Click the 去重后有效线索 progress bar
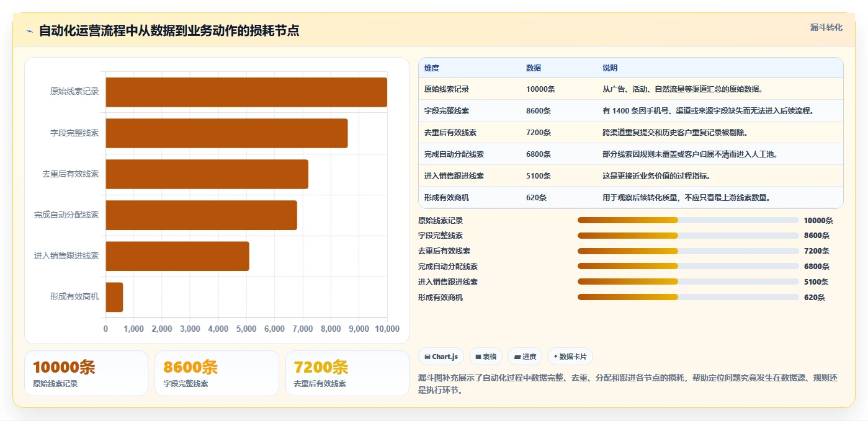This screenshot has width=868, height=421. click(x=688, y=251)
